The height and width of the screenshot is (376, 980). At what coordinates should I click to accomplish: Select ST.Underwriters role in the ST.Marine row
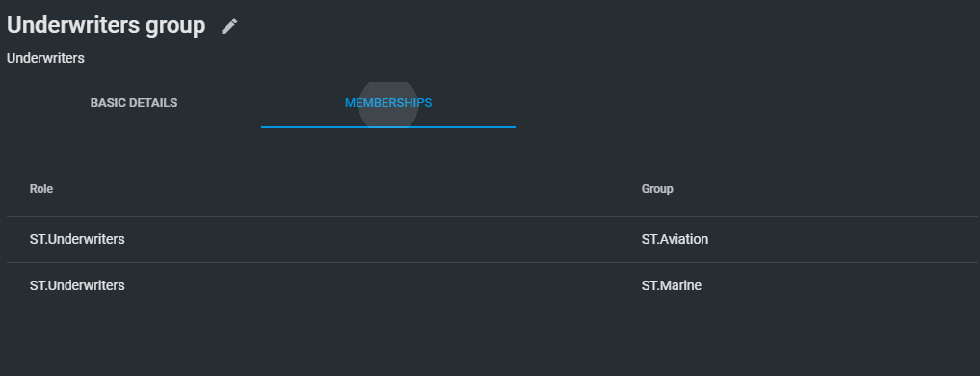click(77, 285)
